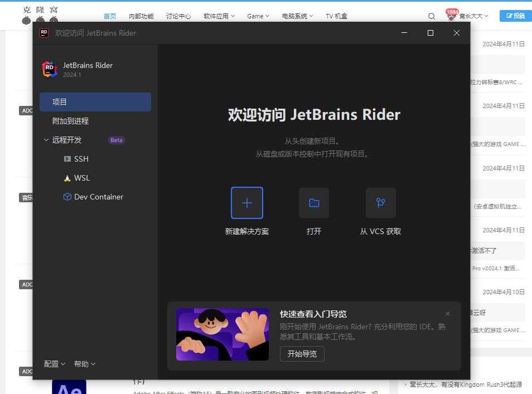Open the 配置 dropdown menu

click(x=54, y=364)
